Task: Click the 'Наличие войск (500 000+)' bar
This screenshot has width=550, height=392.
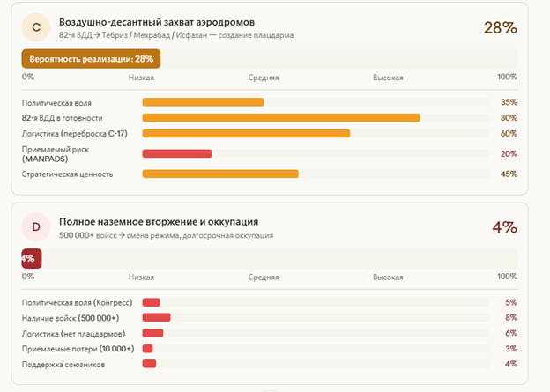Action: pyautogui.click(x=156, y=317)
